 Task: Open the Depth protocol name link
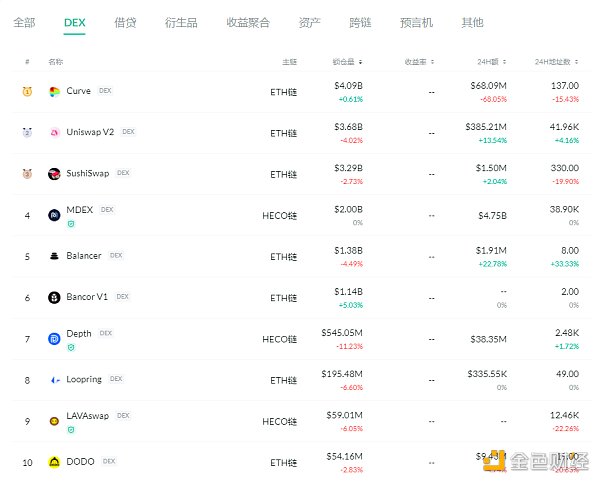pos(79,334)
